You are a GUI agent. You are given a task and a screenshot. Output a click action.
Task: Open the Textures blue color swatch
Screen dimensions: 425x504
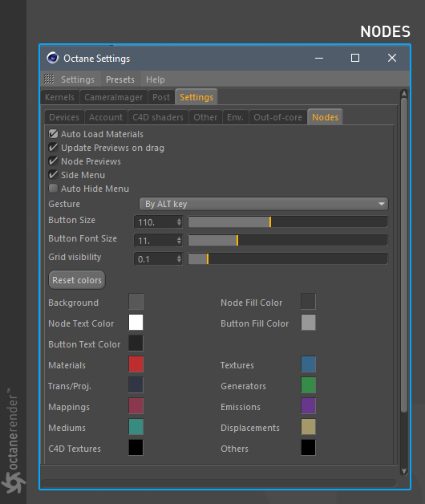pos(309,364)
